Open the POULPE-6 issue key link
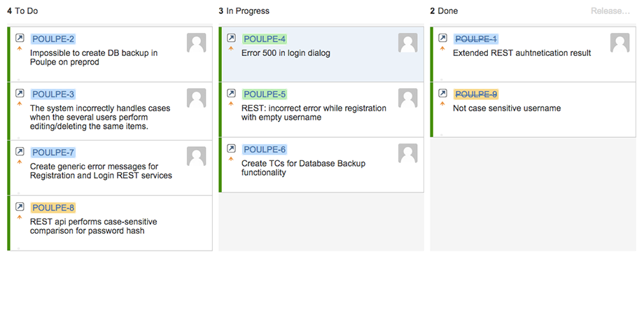The image size is (644, 315). (x=265, y=149)
